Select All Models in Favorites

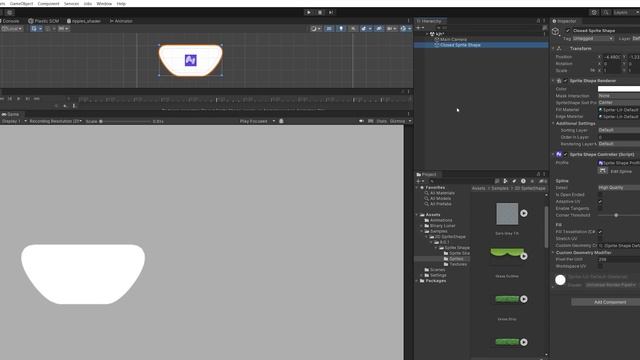[x=440, y=198]
